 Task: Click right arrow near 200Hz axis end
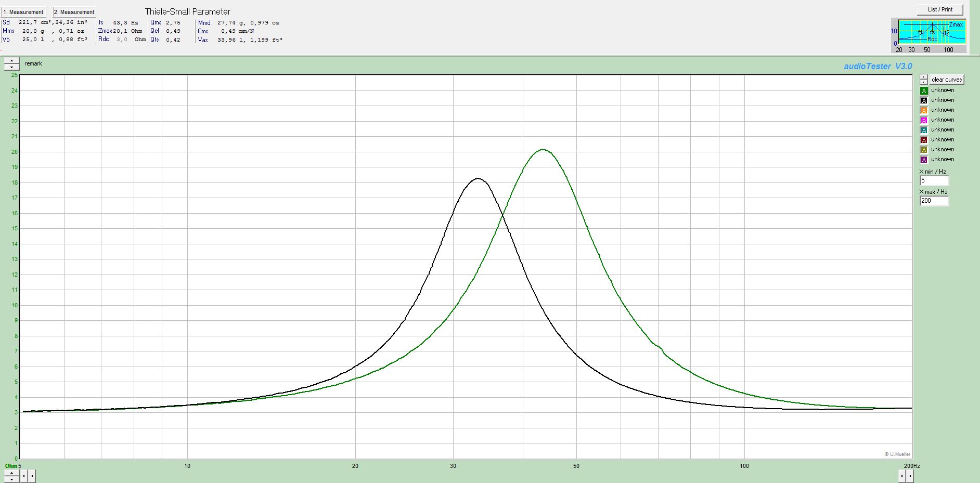(910, 476)
